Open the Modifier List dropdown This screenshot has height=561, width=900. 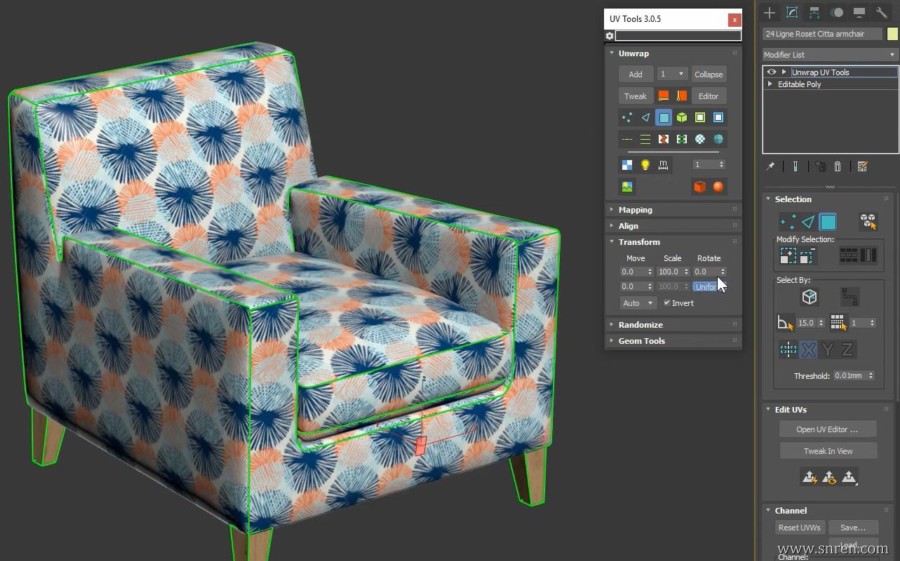830,55
